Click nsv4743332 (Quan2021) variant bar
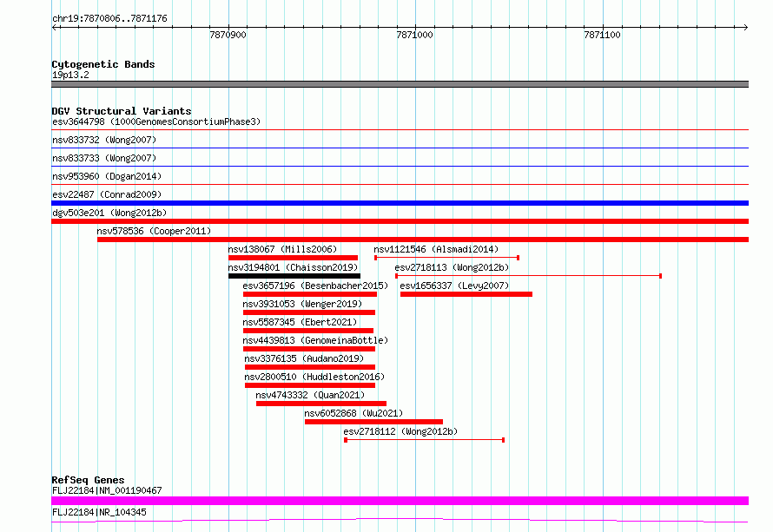 click(321, 404)
